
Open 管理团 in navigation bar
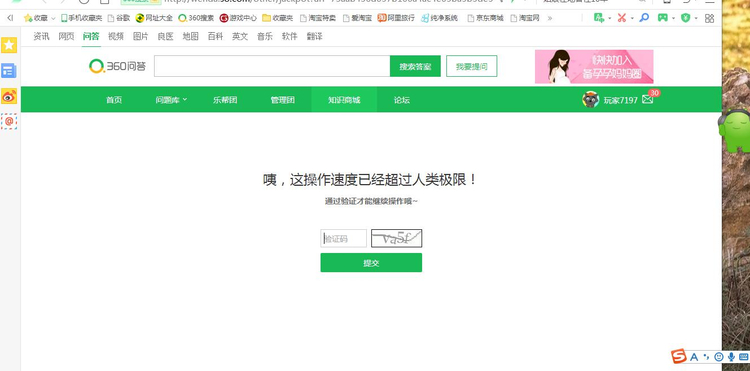[283, 100]
